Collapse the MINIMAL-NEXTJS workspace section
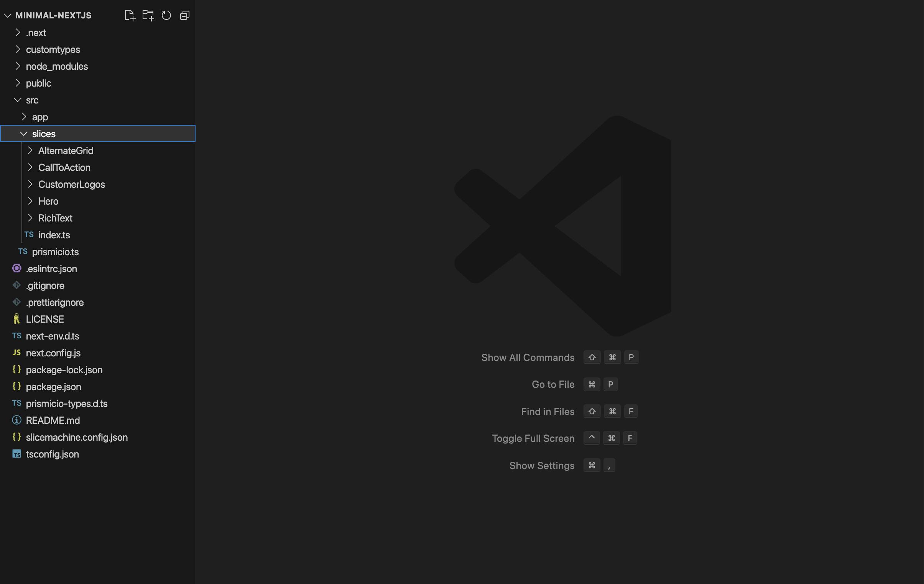 point(7,15)
